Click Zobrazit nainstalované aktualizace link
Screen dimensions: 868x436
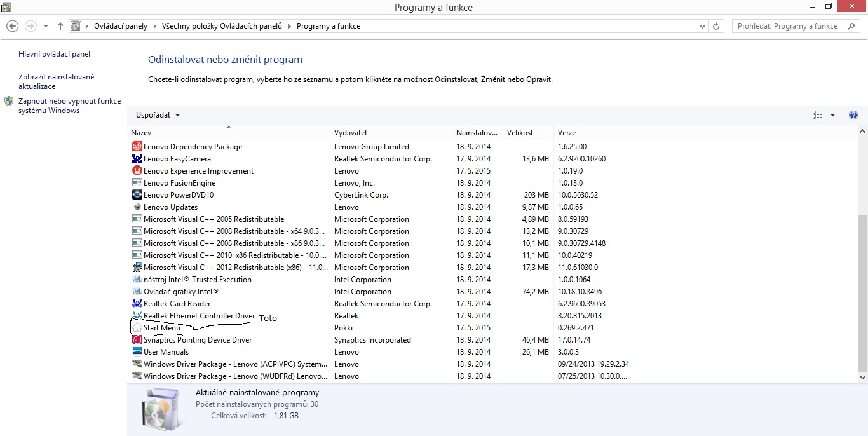click(56, 81)
